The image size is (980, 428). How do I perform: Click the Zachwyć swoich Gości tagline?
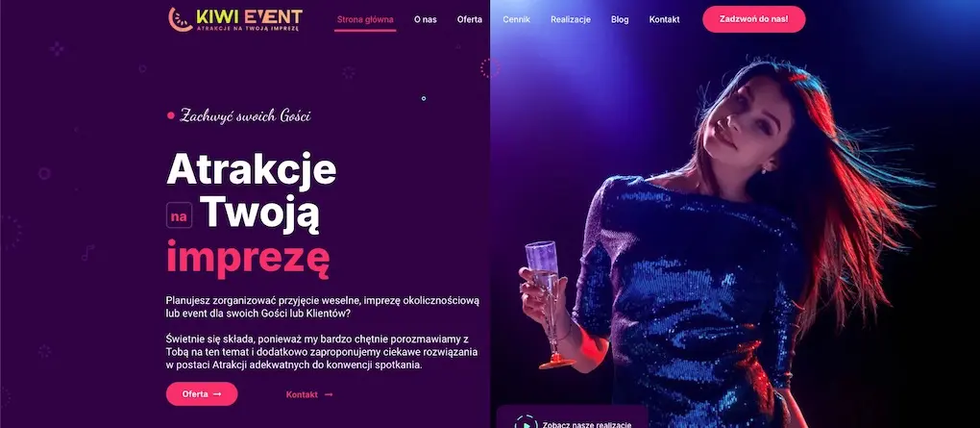tap(245, 115)
